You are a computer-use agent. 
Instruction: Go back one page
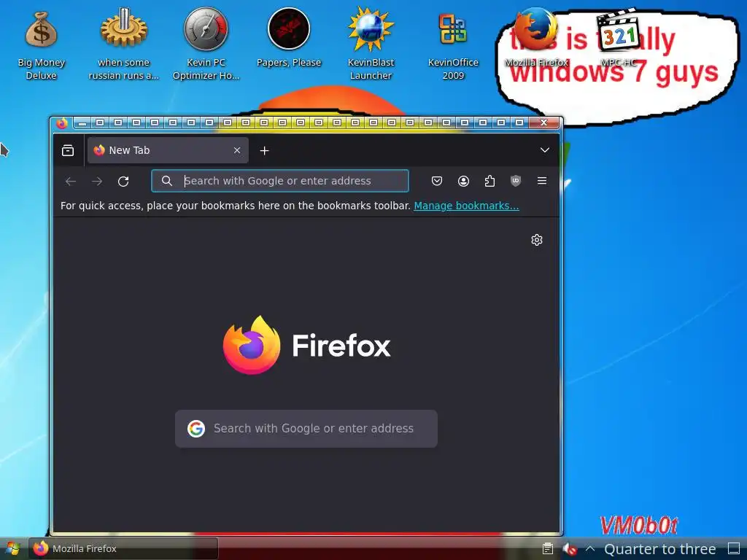tap(71, 181)
